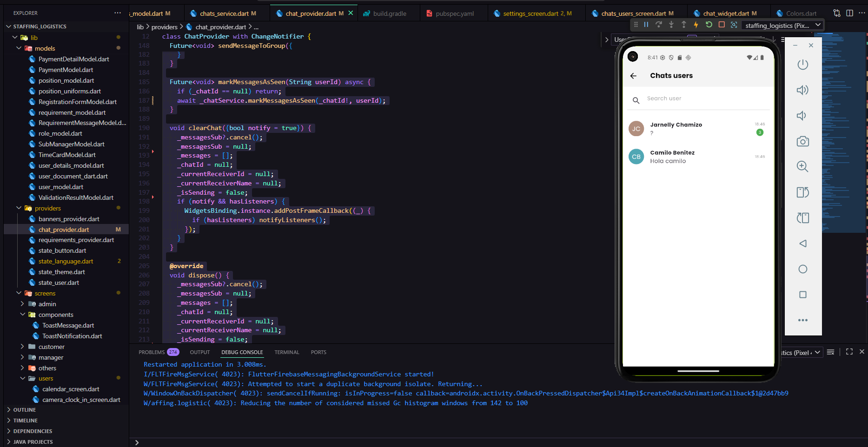Open the Flutter widget inspector icon
Image resolution: width=868 pixels, height=447 pixels.
734,25
